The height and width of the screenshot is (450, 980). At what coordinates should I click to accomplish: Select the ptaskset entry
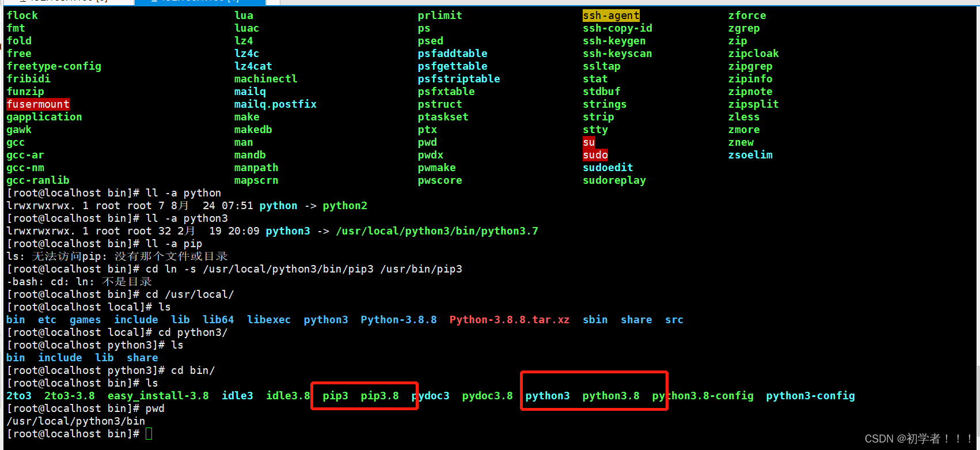pyautogui.click(x=443, y=117)
